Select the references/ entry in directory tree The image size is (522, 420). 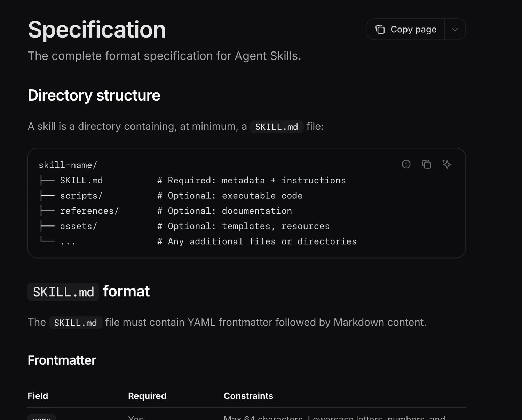coord(89,211)
